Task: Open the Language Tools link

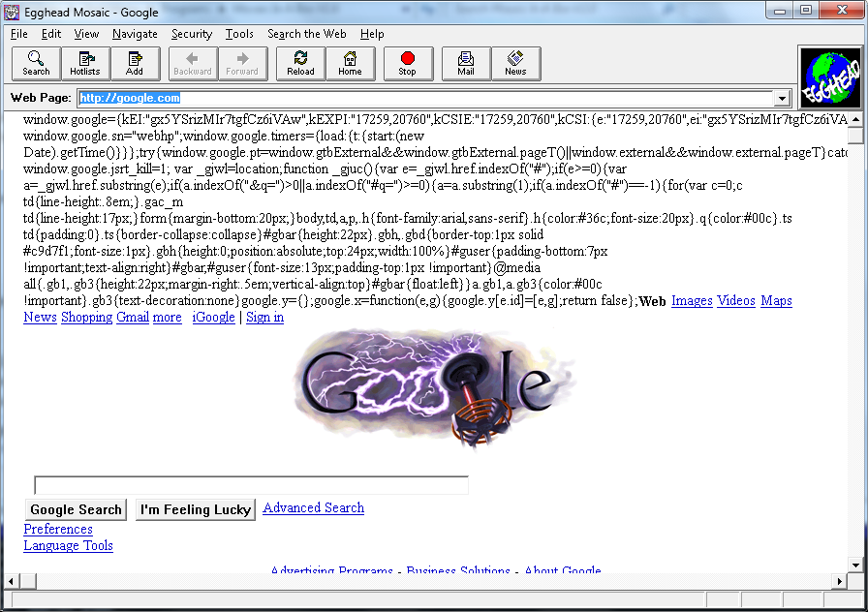Action: [68, 545]
